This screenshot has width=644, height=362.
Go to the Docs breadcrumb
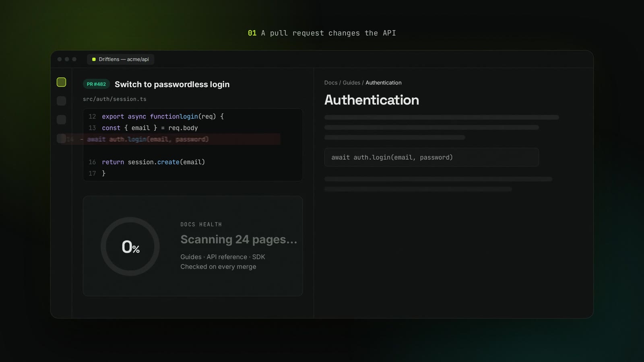pyautogui.click(x=331, y=82)
